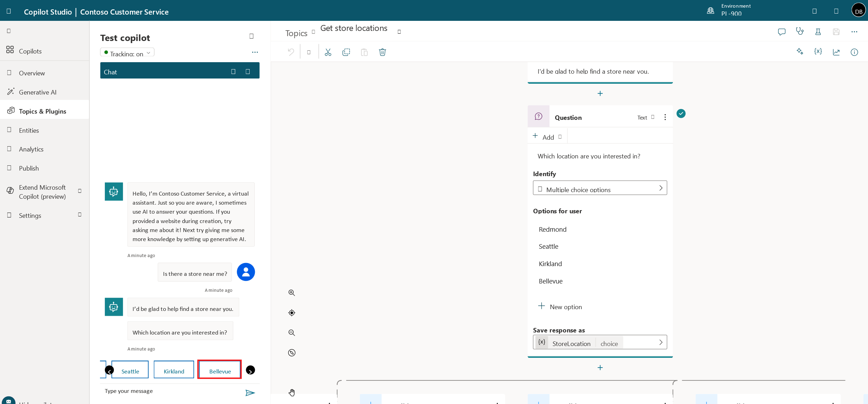Zoom out on the authoring canvas
Screen dimensions: 868x404
click(292, 333)
